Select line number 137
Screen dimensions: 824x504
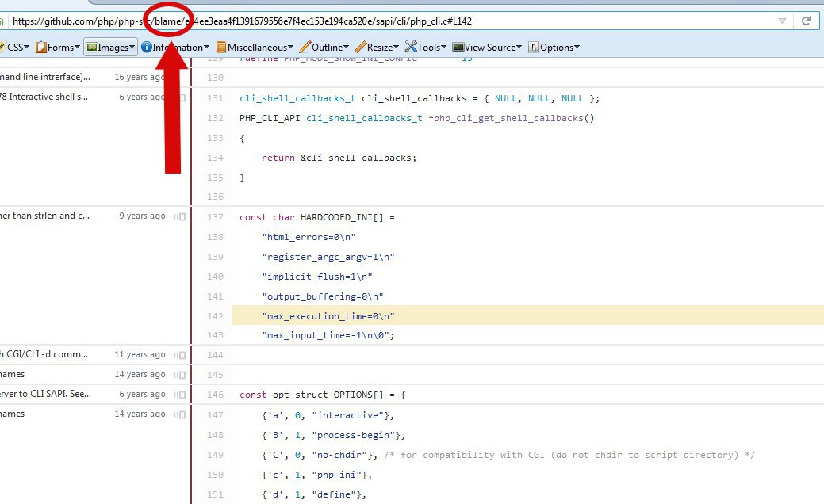(x=215, y=217)
